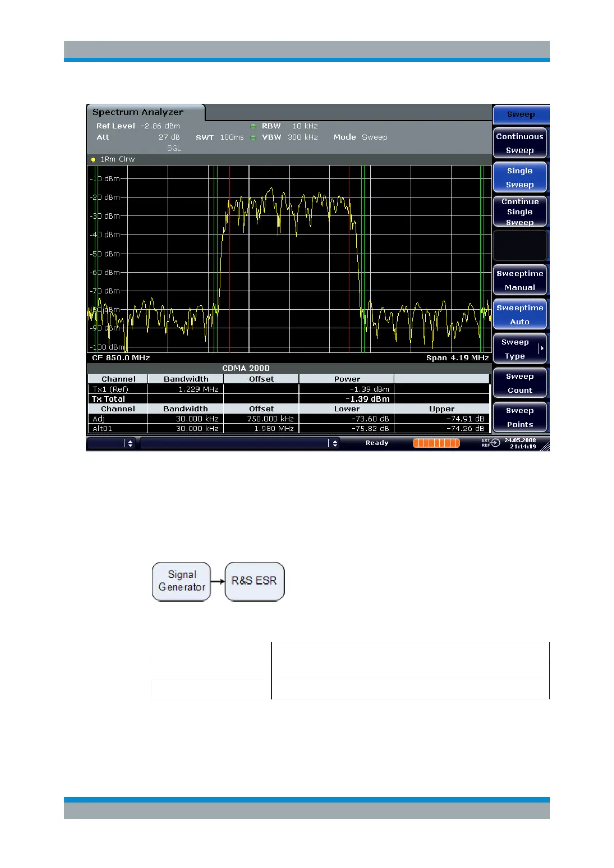
Task: Open the Sweep softkey menu header
Action: pos(521,114)
